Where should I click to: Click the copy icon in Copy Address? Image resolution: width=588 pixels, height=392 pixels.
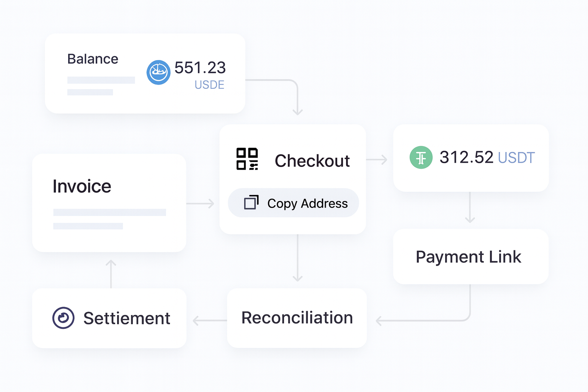[x=252, y=202]
